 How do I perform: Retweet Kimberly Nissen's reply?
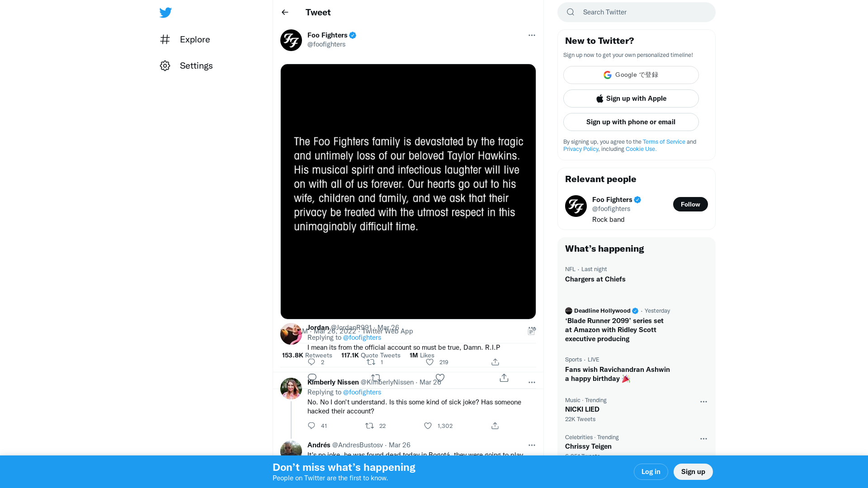pyautogui.click(x=369, y=426)
